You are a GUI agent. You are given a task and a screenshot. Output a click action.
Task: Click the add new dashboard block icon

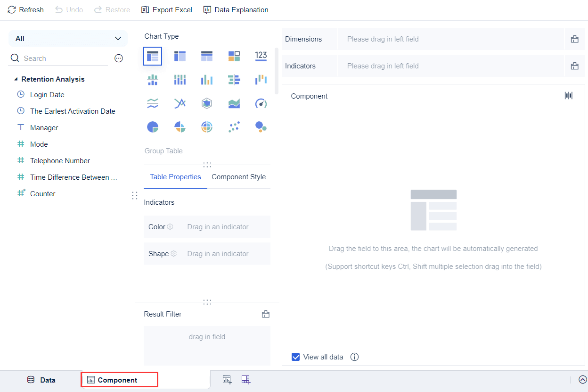pos(246,379)
